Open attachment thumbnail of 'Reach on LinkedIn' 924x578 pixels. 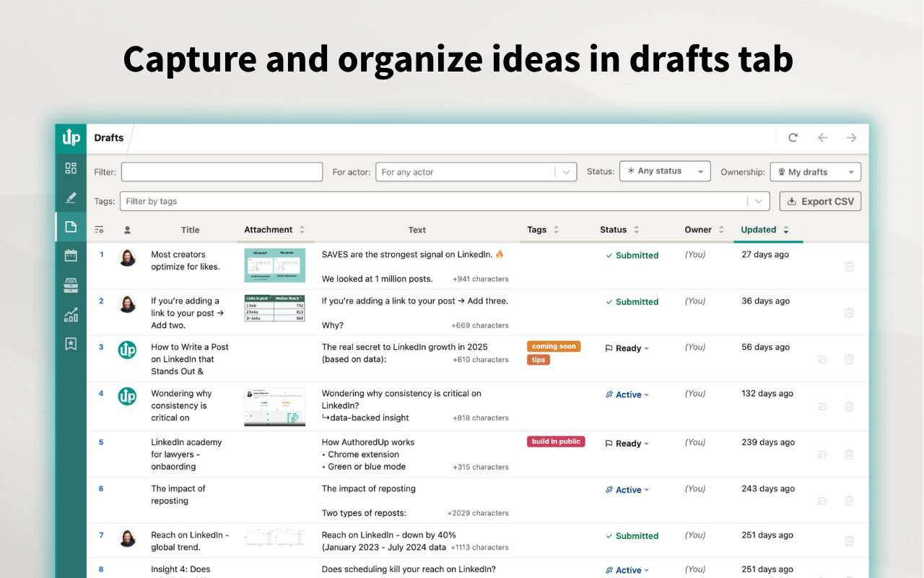point(274,536)
